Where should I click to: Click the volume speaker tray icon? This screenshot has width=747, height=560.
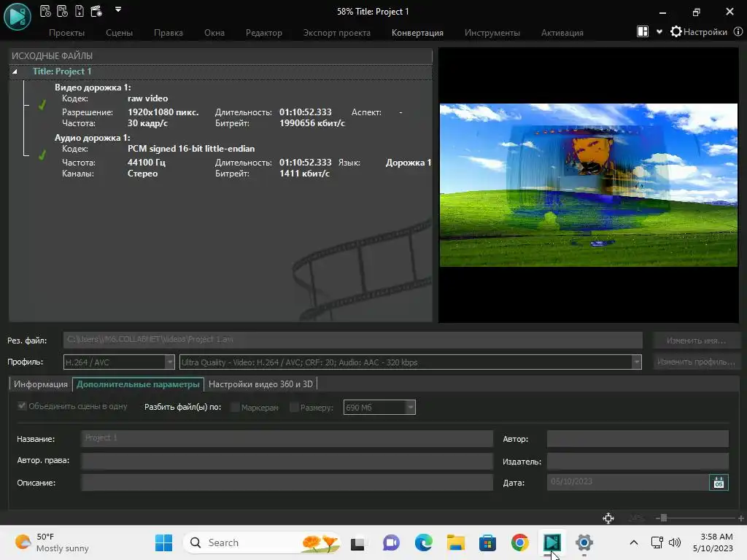(x=675, y=542)
